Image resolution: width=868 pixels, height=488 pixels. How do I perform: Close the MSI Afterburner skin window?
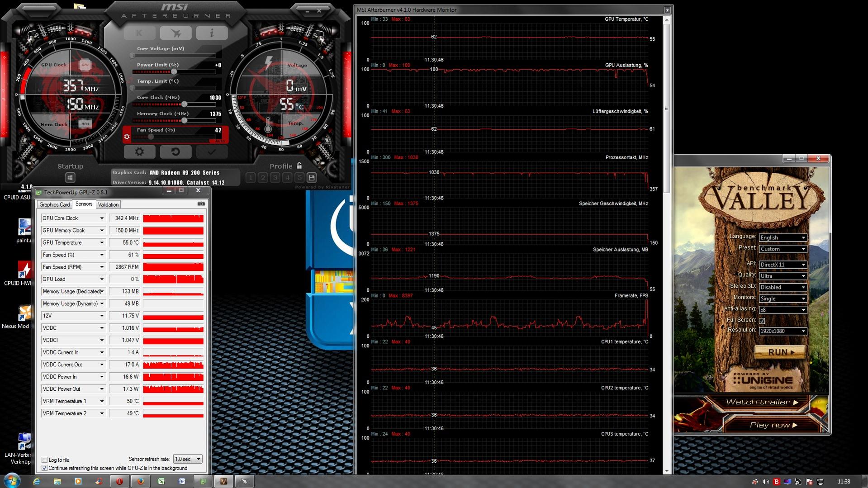[x=319, y=10]
